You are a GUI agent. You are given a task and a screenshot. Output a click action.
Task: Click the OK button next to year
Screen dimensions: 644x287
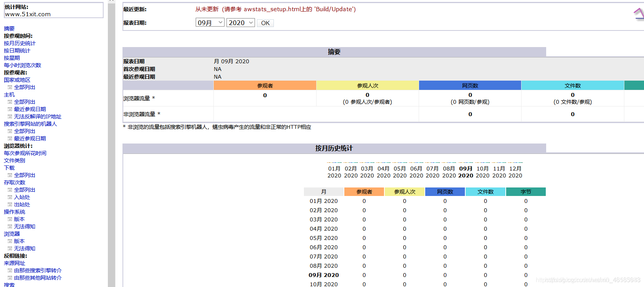265,23
